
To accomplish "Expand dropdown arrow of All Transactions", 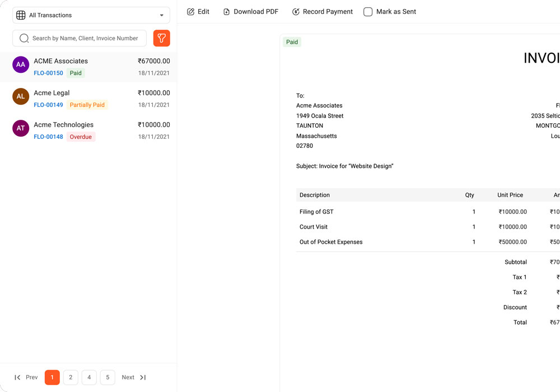I will [x=162, y=15].
